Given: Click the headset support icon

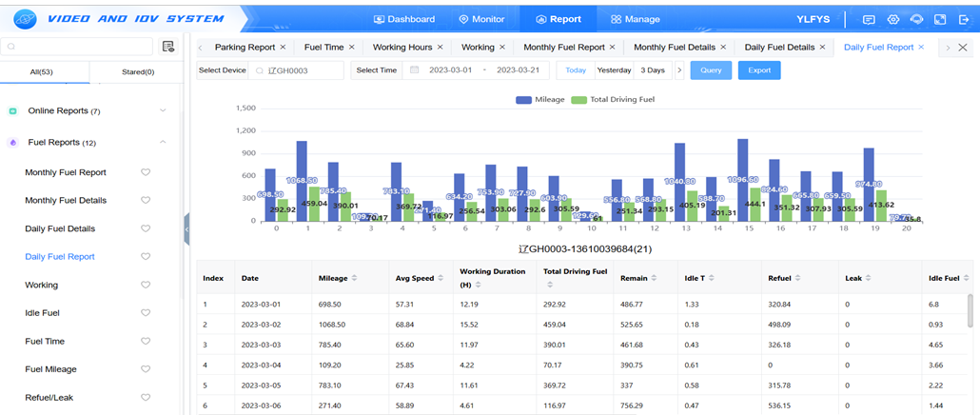Looking at the screenshot, I should (x=916, y=19).
